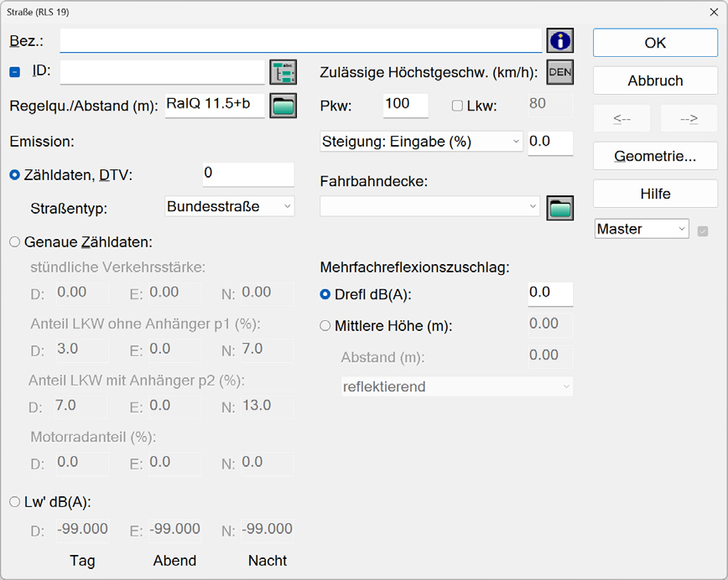Click p1 LKW ohne Anhänger E field
Screen dimensions: 728x580
[175, 350]
